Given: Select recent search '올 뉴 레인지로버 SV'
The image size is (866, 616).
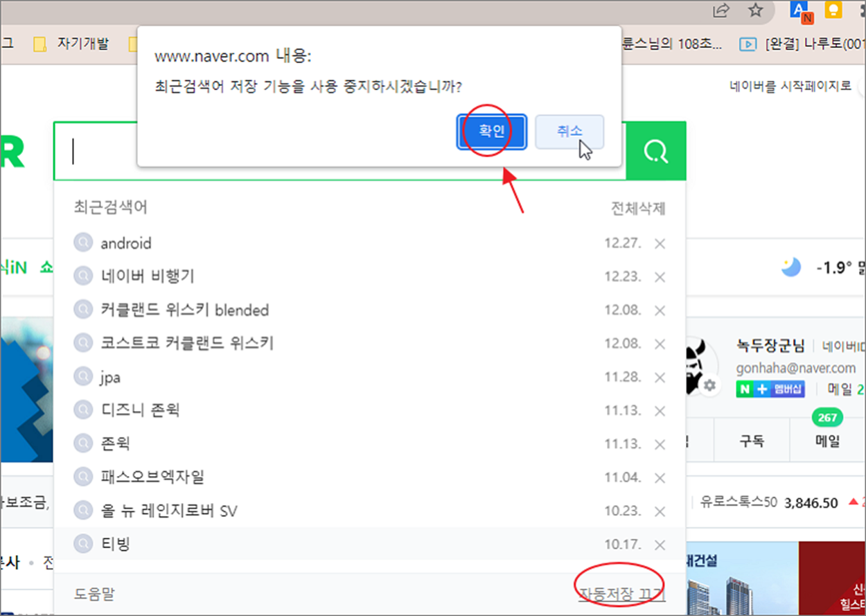Looking at the screenshot, I should click(x=169, y=511).
